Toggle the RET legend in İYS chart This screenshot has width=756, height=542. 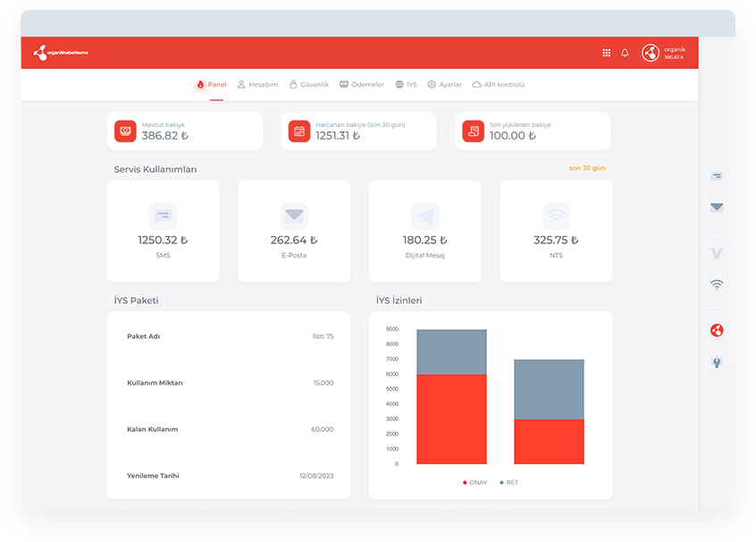pos(508,482)
